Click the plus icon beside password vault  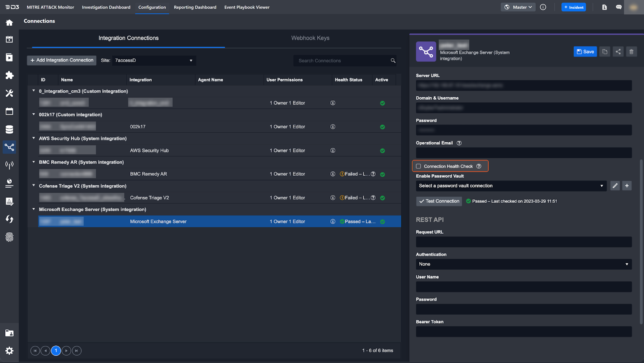tap(627, 186)
